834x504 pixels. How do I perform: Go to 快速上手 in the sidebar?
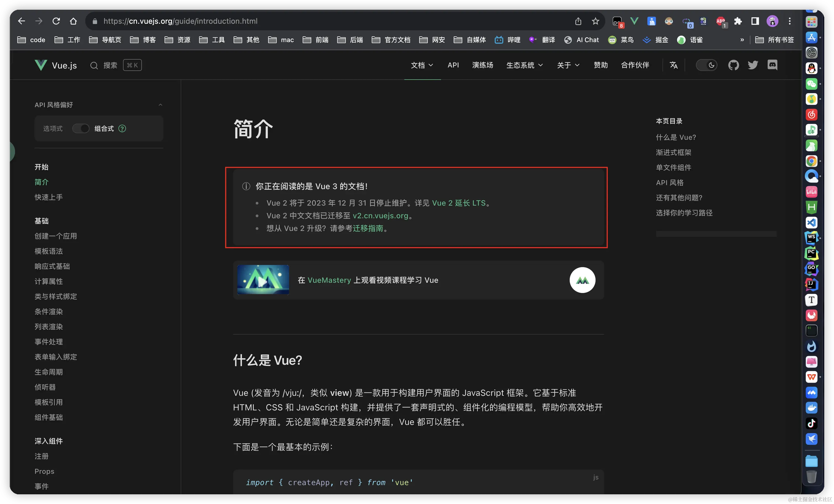click(x=49, y=197)
